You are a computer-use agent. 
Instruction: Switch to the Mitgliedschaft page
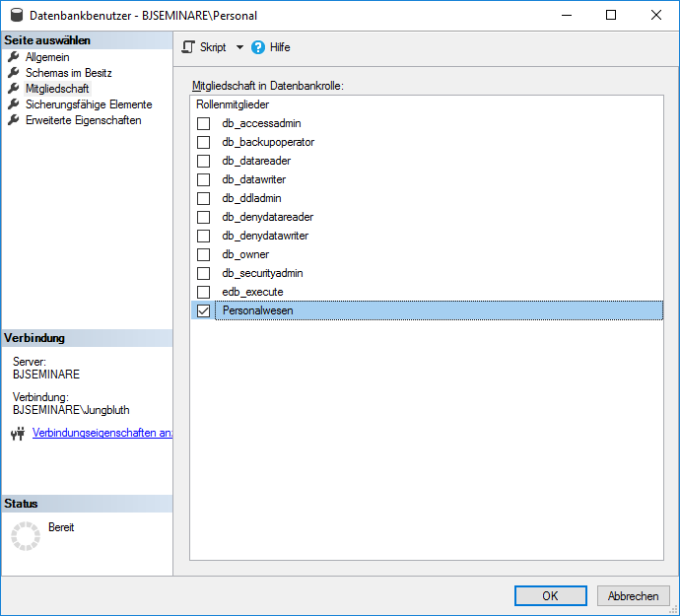tap(57, 89)
